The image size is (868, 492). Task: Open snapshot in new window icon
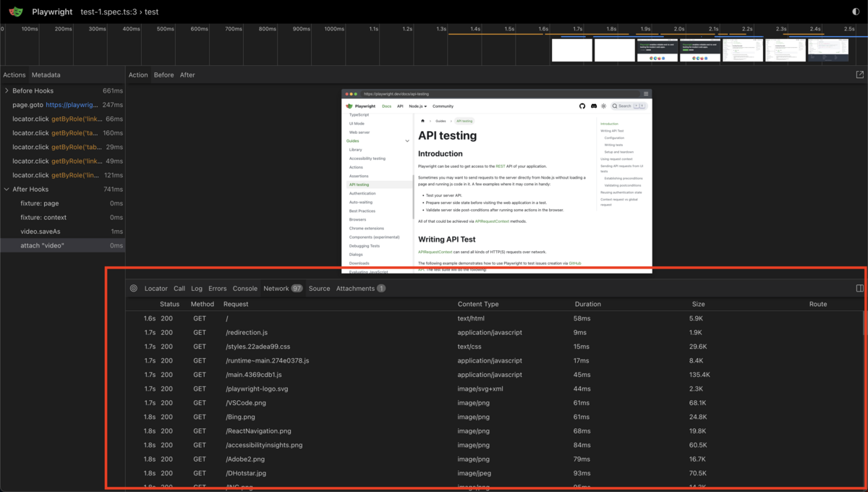859,75
